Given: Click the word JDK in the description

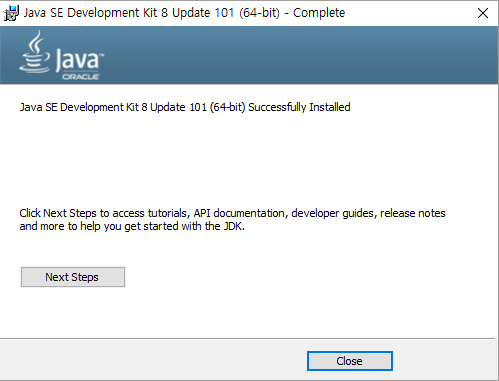Looking at the screenshot, I should pyautogui.click(x=234, y=226).
